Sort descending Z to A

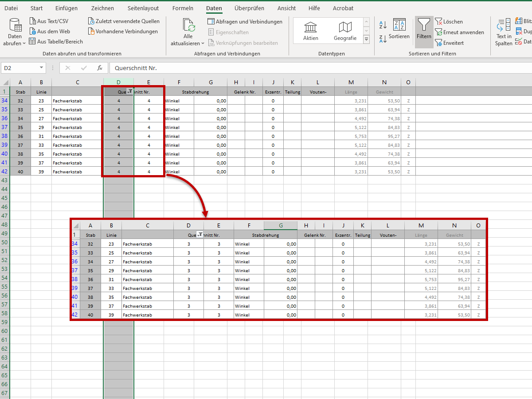383,39
